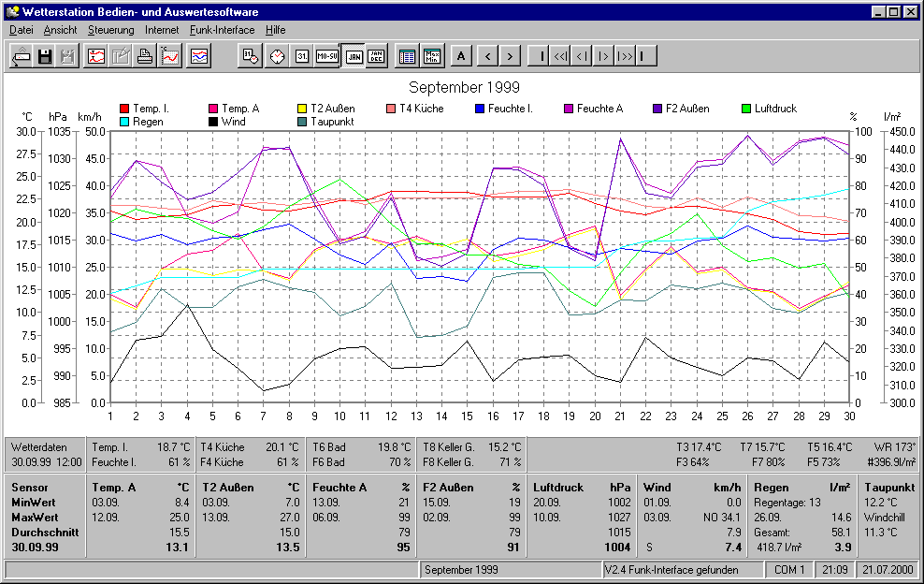
Task: Open the Steuerung menu
Action: point(110,30)
